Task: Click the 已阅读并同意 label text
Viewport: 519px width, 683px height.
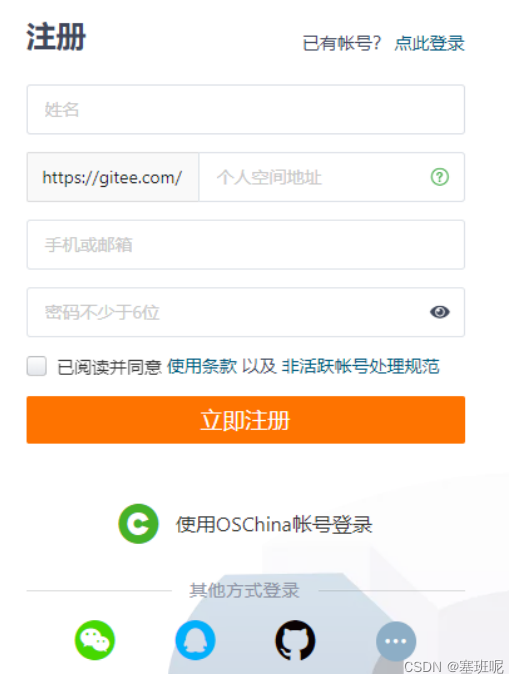Action: [109, 367]
